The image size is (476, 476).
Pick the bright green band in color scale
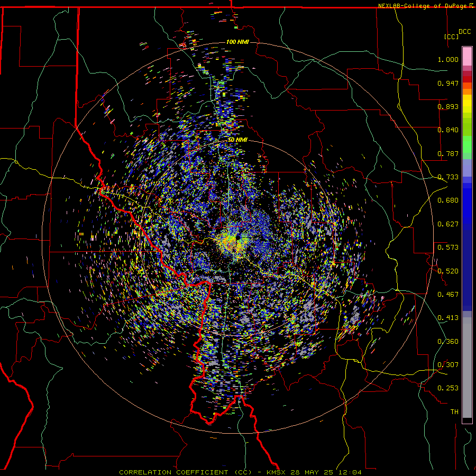point(467,144)
